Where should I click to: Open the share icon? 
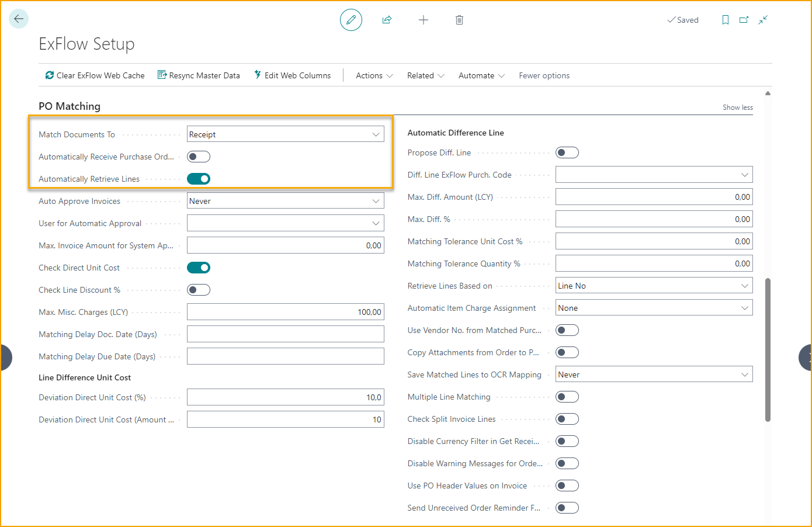387,20
